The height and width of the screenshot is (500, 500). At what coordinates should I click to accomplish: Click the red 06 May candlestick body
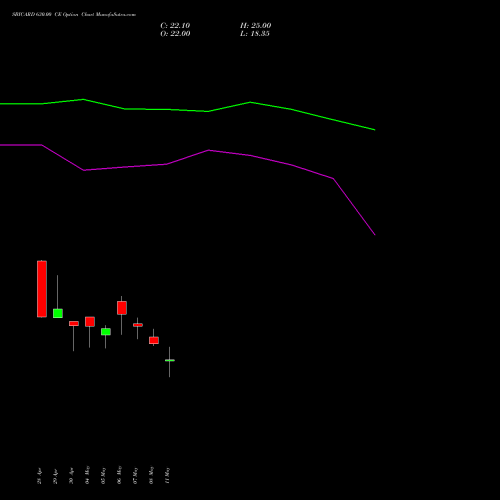point(122,308)
